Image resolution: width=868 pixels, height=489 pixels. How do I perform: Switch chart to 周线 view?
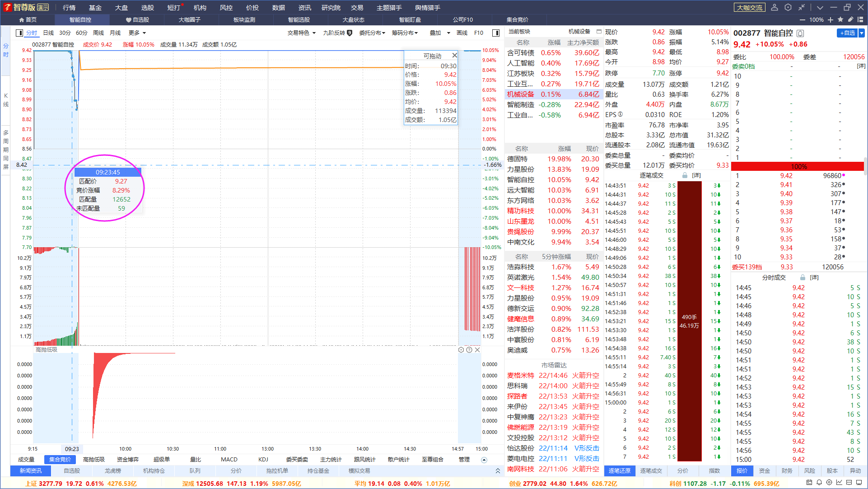[98, 33]
